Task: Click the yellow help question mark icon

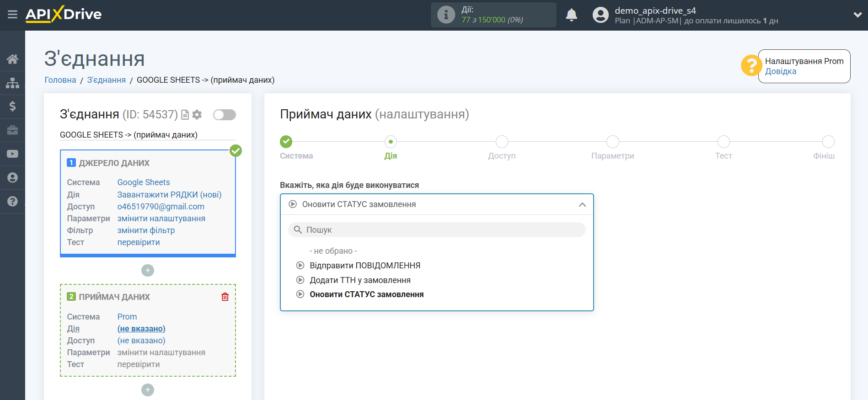Action: tap(751, 66)
